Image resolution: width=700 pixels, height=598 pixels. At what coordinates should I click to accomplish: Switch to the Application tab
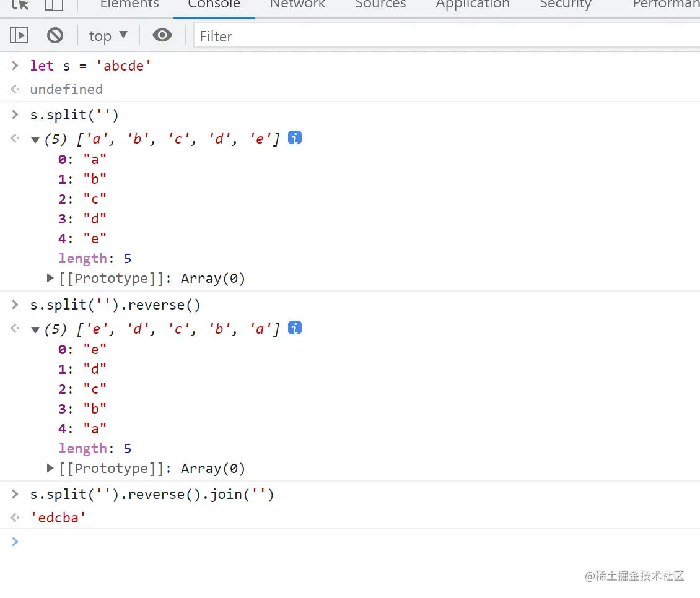pyautogui.click(x=472, y=4)
